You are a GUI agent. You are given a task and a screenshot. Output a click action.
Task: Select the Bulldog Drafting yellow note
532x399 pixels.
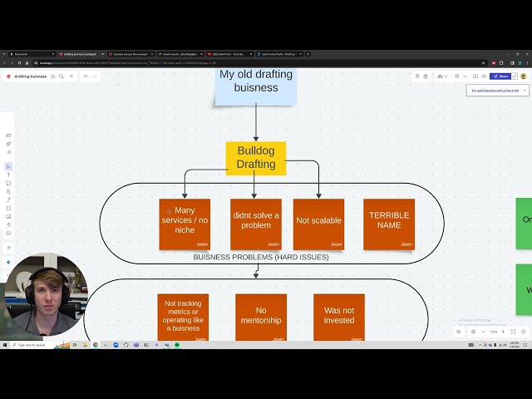(x=256, y=159)
